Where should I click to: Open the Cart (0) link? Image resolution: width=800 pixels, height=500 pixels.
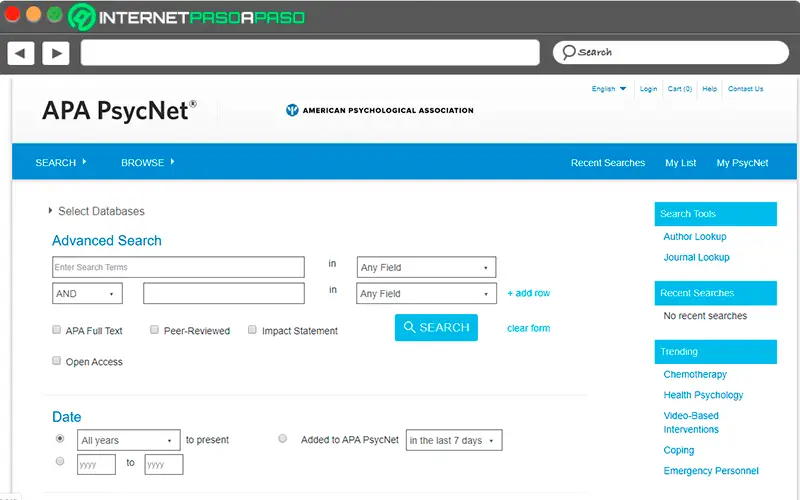tap(680, 89)
